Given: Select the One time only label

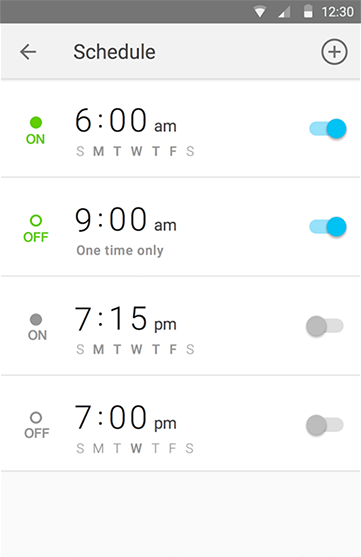Looking at the screenshot, I should (120, 250).
